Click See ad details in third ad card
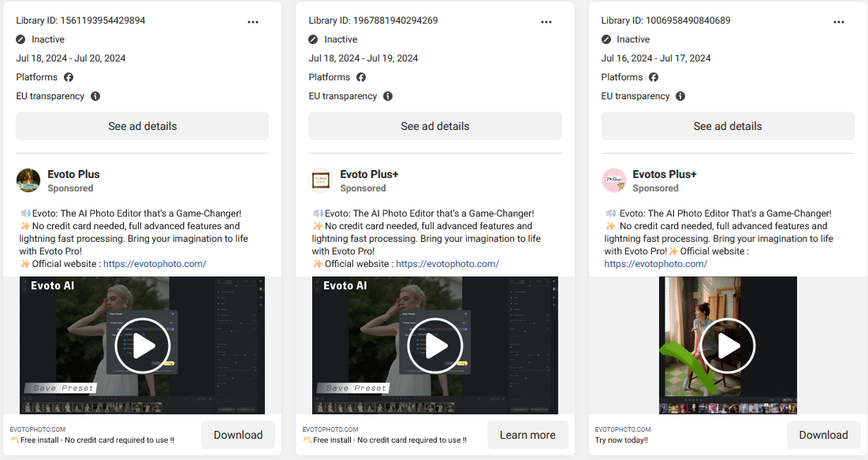The height and width of the screenshot is (460, 868). pos(727,126)
